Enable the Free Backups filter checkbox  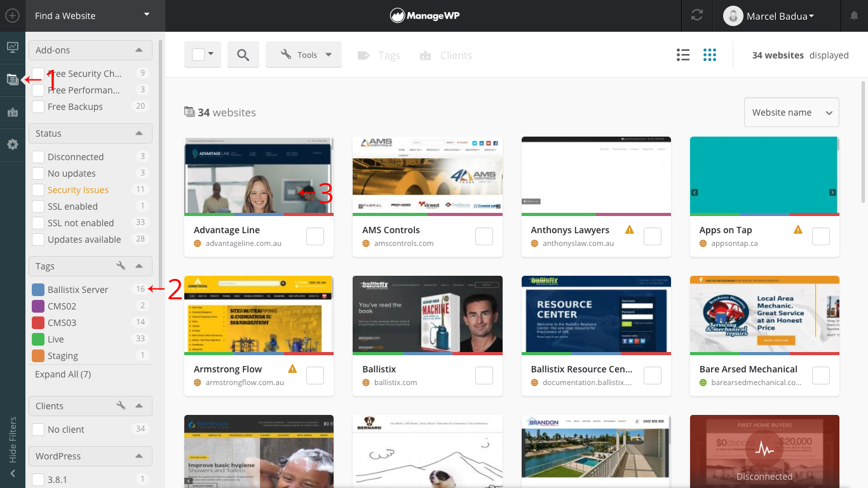[x=38, y=107]
